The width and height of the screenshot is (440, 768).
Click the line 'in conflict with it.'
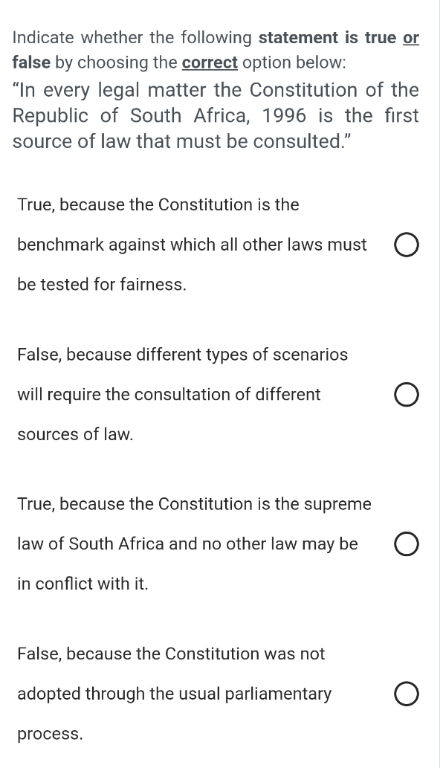pos(82,584)
